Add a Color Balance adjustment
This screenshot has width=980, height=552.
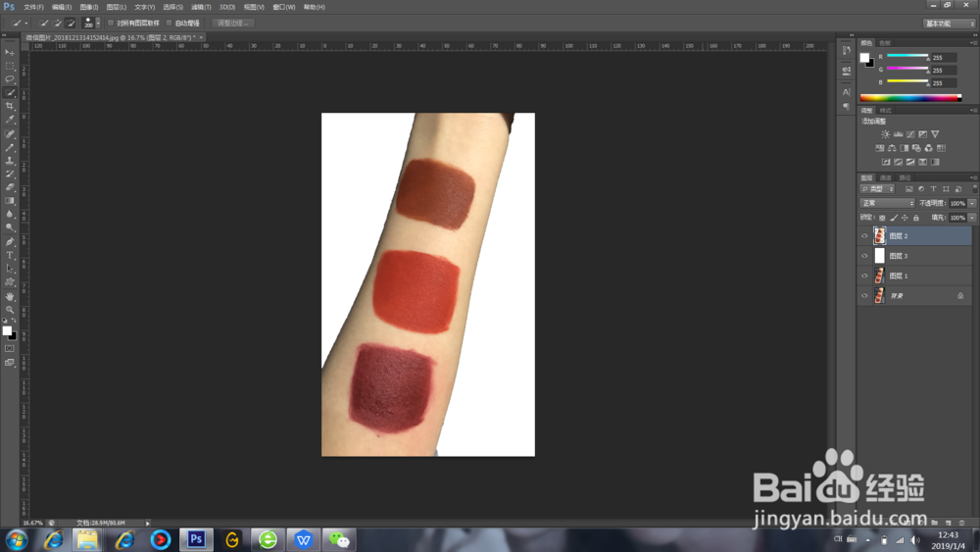point(892,148)
